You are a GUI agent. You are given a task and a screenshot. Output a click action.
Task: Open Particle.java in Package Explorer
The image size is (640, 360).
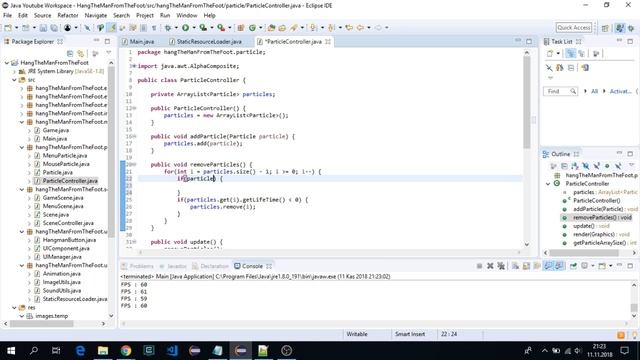pos(58,173)
